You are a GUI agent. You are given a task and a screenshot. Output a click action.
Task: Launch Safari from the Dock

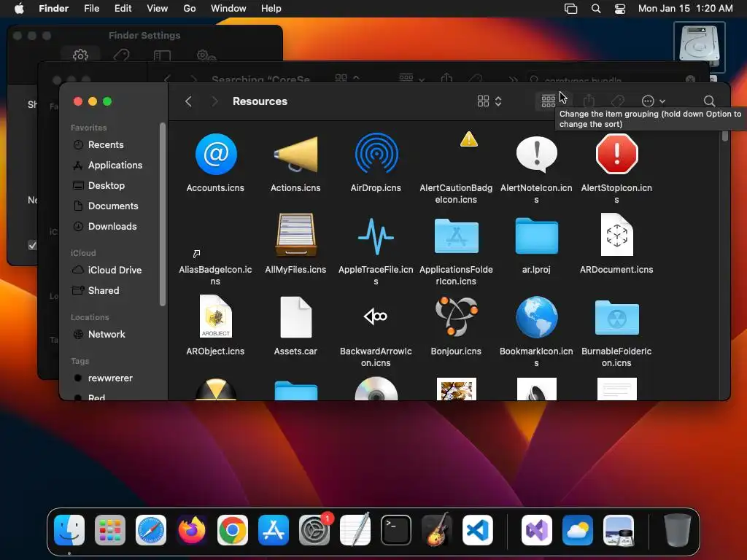point(151,530)
